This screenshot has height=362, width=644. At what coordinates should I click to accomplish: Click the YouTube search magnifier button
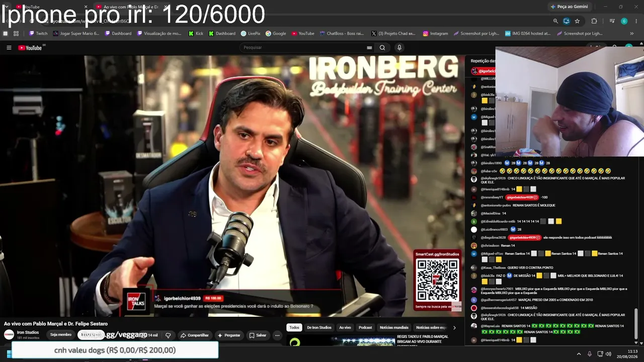(x=382, y=48)
